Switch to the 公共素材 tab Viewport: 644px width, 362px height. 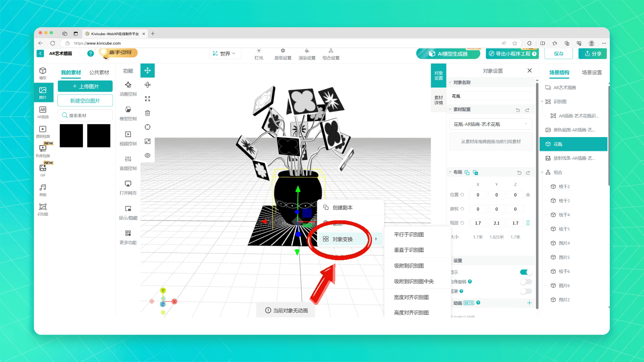pyautogui.click(x=99, y=72)
